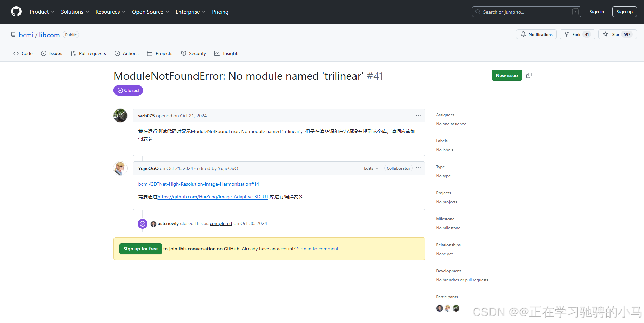Click the completed status link
Viewport: 644px width, 323px height.
click(x=221, y=223)
